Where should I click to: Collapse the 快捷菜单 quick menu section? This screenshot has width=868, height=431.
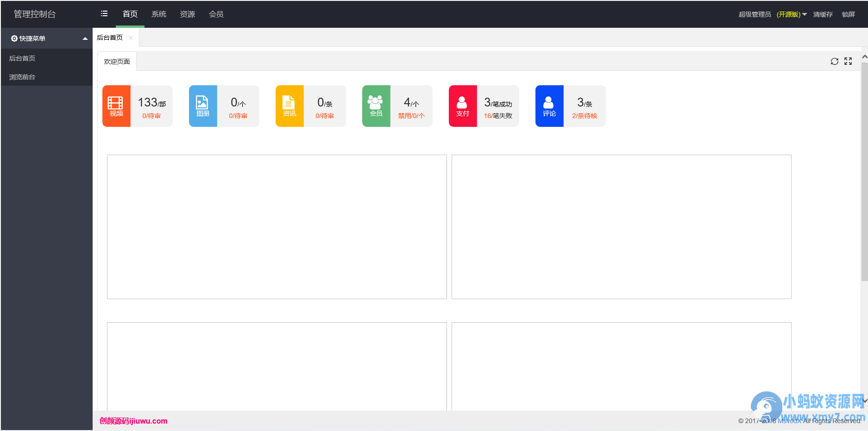46,38
